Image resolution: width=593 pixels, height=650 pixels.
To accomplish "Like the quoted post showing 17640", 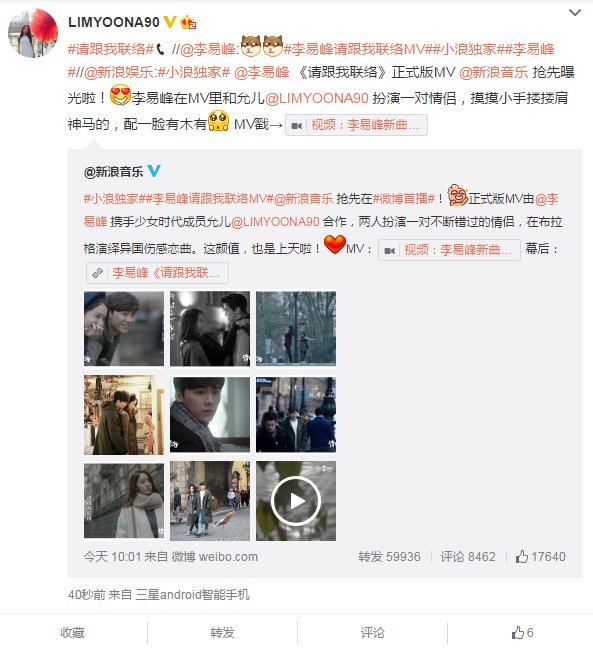I will tap(540, 556).
